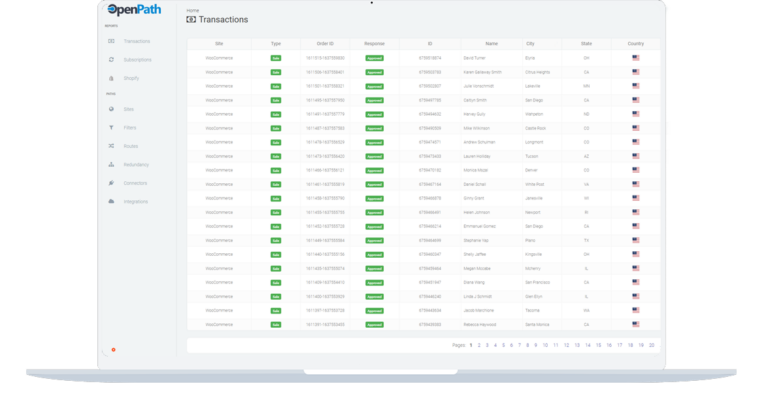Screen dimensions: 768x405
Task: Click the Sale badge in the first row
Action: tap(275, 58)
